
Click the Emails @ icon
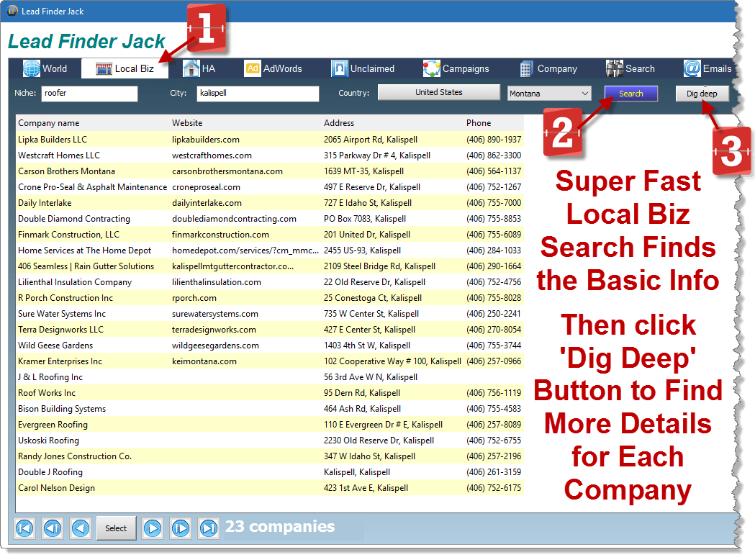[x=692, y=68]
